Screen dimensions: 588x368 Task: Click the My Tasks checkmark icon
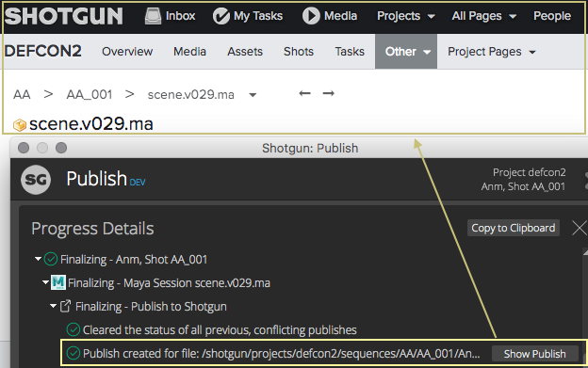click(x=220, y=16)
